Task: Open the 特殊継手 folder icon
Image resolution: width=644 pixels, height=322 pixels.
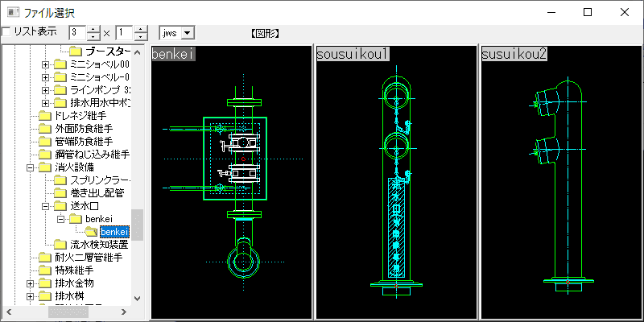Action: click(x=43, y=270)
